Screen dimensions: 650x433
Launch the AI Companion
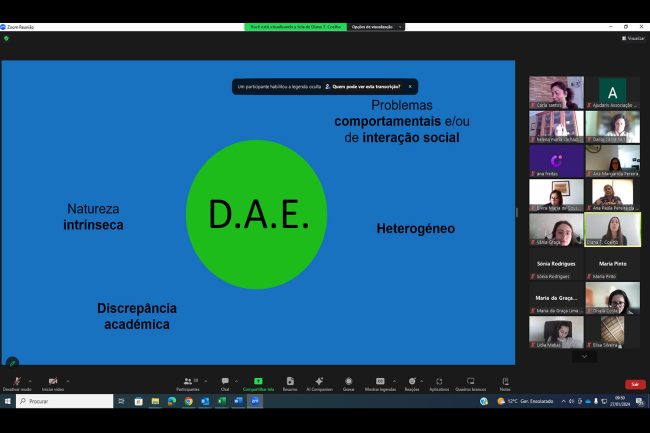[319, 382]
